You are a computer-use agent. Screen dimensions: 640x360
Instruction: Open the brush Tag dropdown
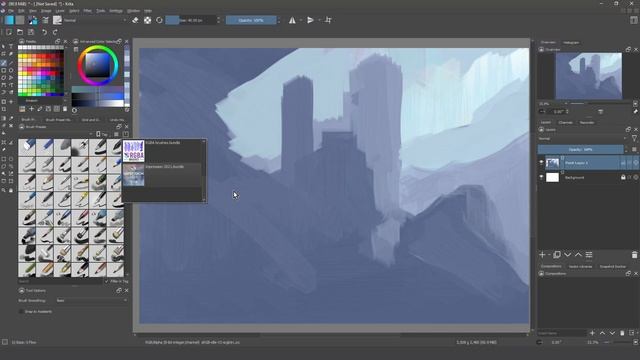click(x=102, y=134)
